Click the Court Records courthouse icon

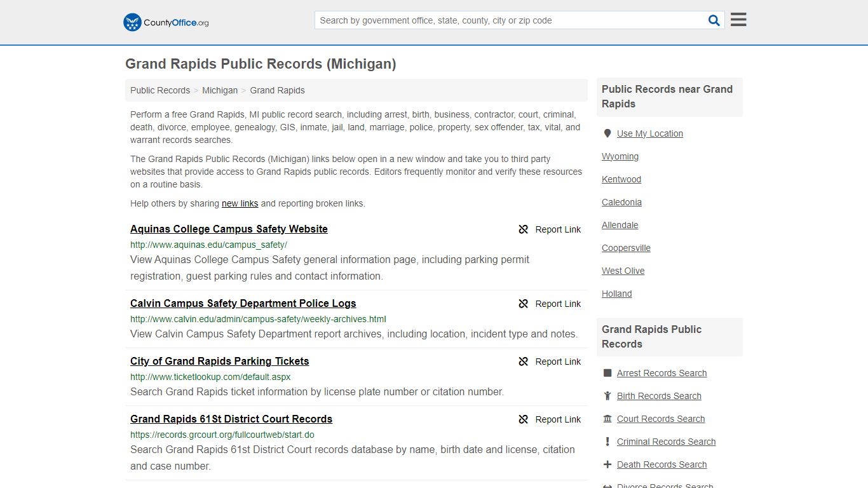pos(607,419)
